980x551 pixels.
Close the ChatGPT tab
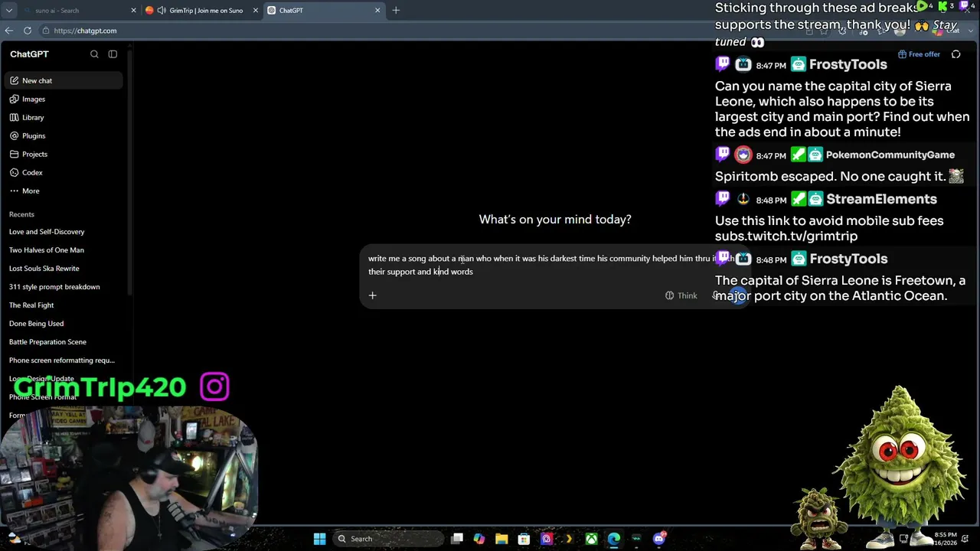(x=377, y=11)
